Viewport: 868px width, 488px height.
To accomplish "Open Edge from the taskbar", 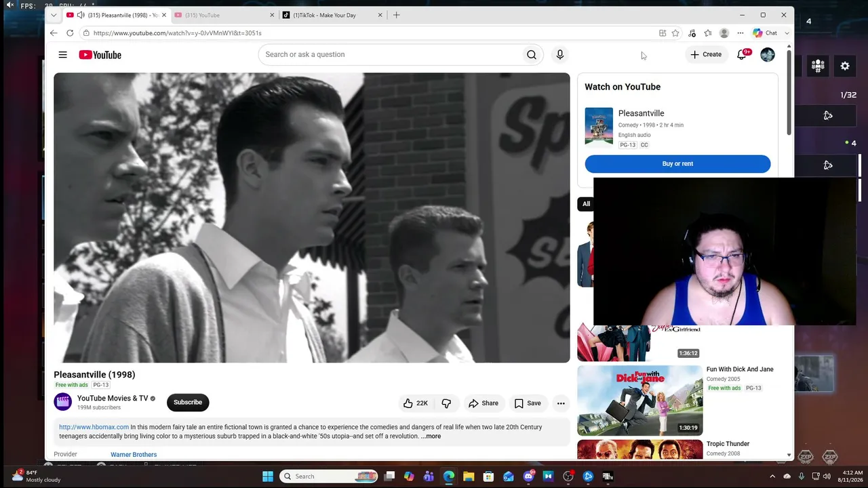I will coord(449,476).
